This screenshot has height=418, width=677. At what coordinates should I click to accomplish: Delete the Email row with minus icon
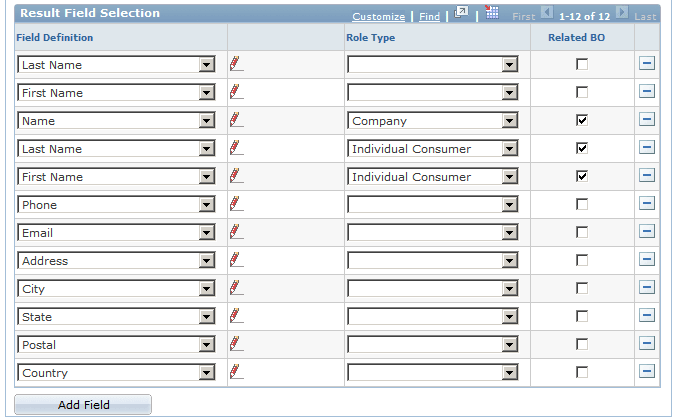click(647, 231)
